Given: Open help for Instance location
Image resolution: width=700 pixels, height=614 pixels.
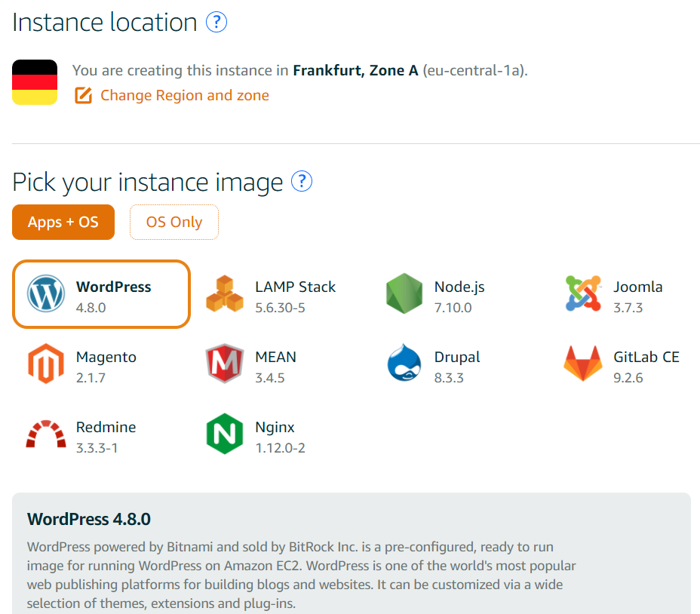Looking at the screenshot, I should click(x=216, y=22).
